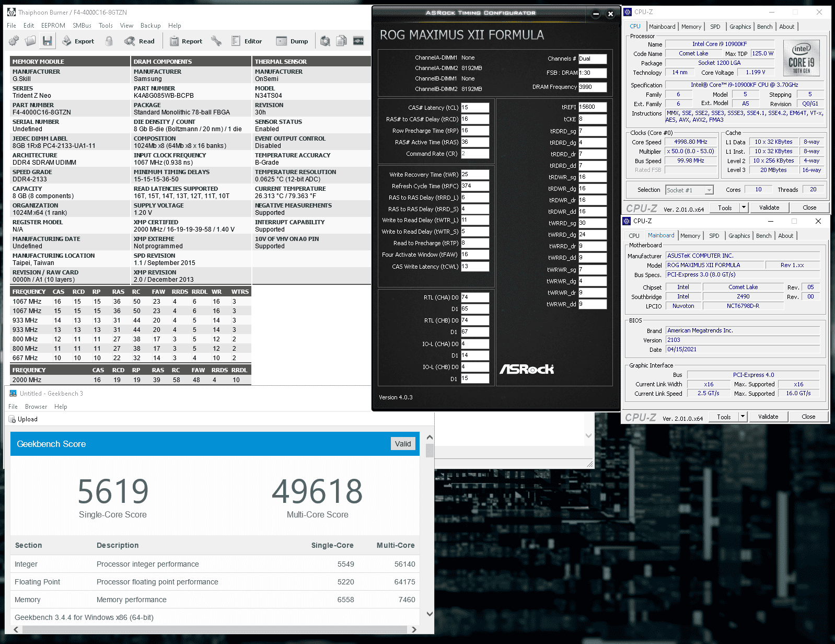Click the wrench icon in Thaiphoon toolbar
Screen dimensions: 835x644
point(216,41)
